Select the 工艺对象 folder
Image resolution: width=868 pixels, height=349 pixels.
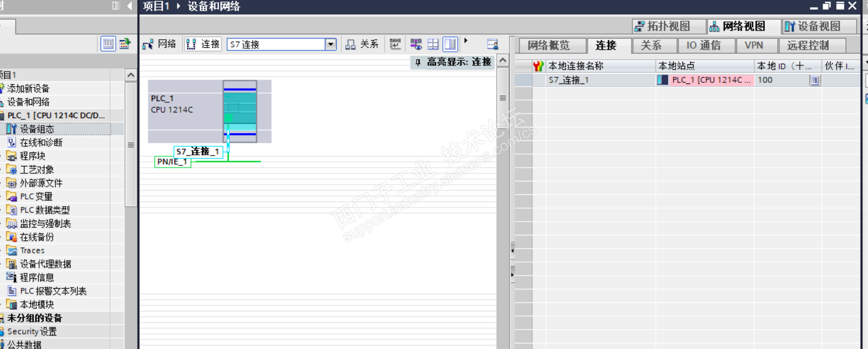point(37,169)
